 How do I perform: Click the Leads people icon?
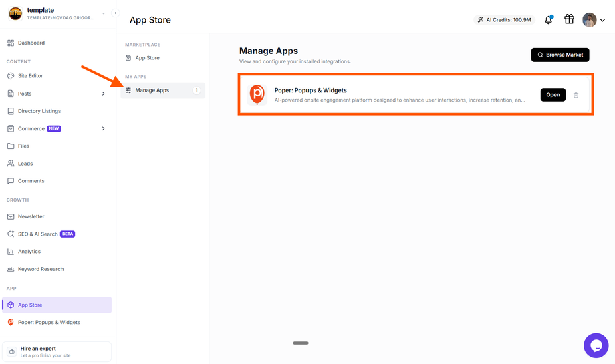pyautogui.click(x=11, y=164)
